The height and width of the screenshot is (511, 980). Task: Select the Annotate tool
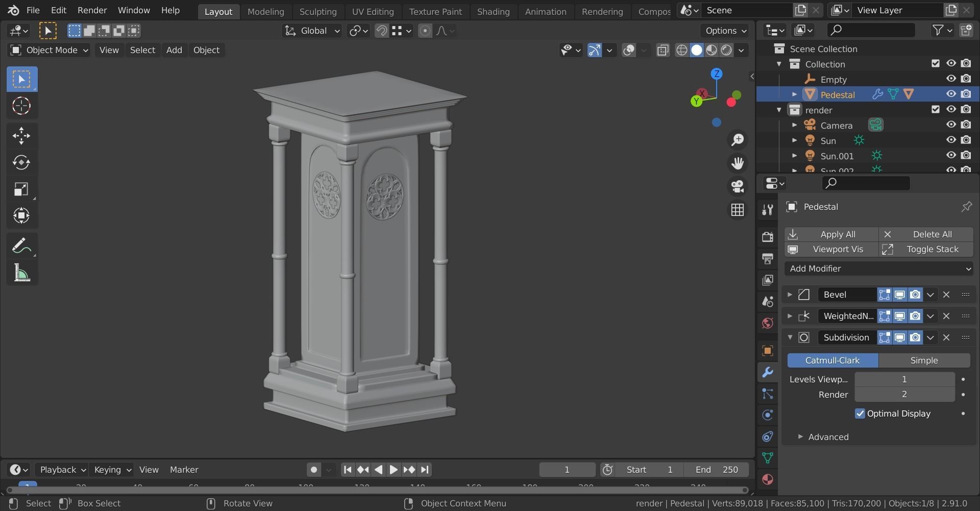click(21, 246)
